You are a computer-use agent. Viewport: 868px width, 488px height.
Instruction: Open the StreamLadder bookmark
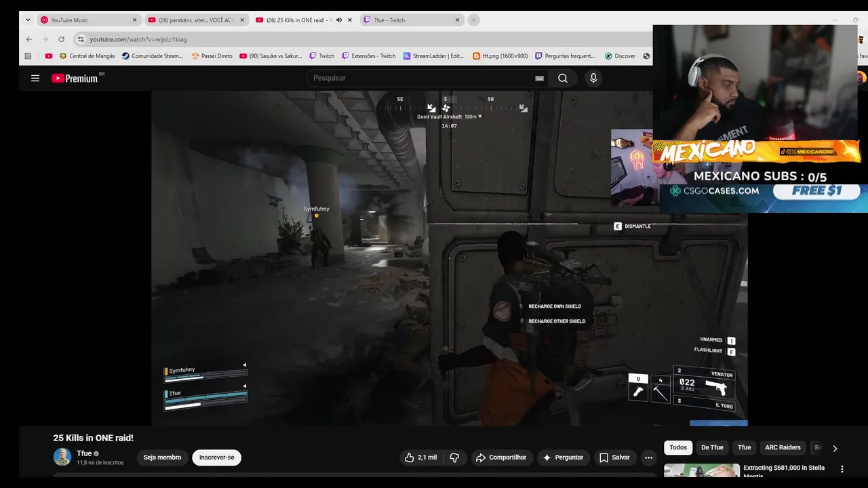coord(433,56)
